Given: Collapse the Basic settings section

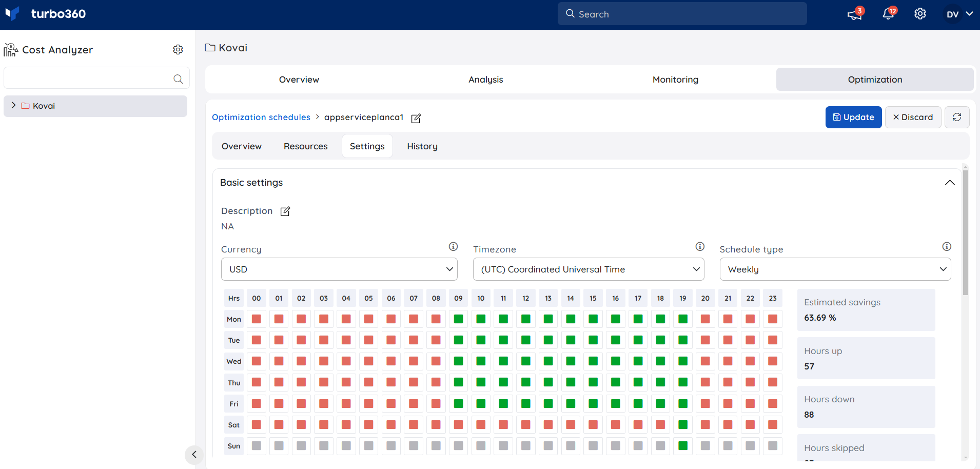Looking at the screenshot, I should [x=950, y=183].
